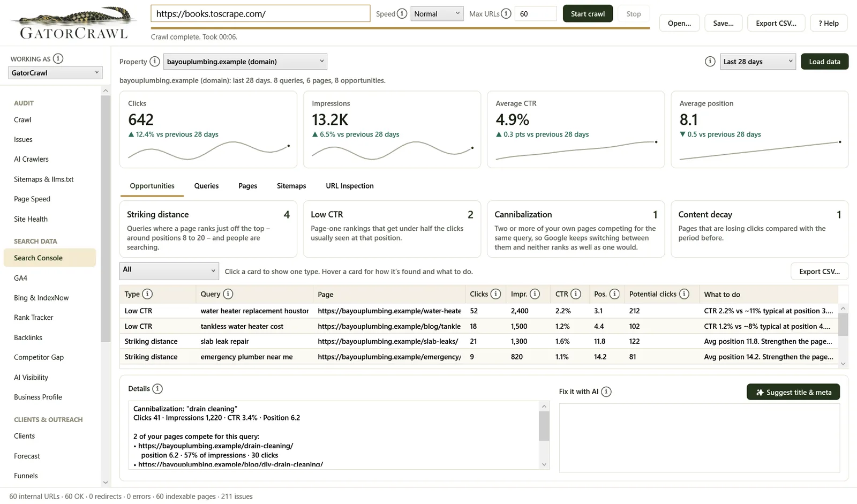This screenshot has height=504, width=857.
Task: Click the info icon next to Speed
Action: tap(402, 13)
